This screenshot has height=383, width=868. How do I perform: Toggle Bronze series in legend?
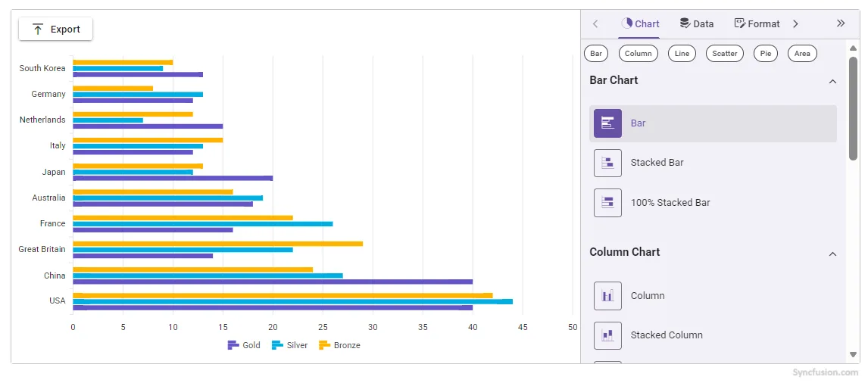pos(339,345)
